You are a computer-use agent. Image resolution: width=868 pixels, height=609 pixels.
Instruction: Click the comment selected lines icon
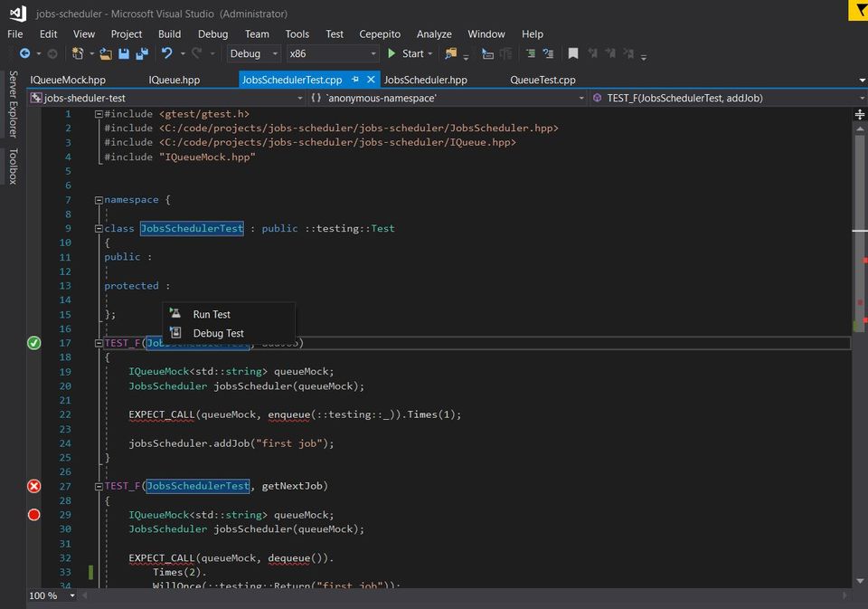click(531, 53)
